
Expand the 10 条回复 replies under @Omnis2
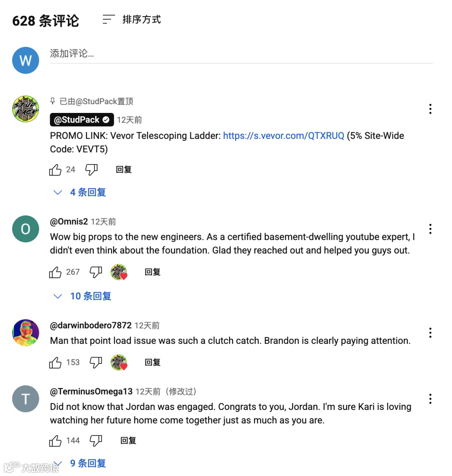(82, 296)
